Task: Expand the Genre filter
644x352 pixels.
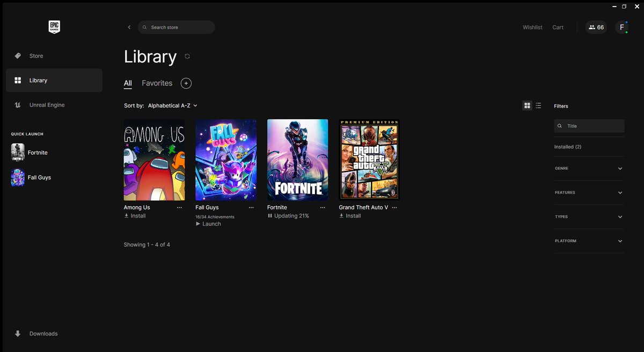Action: [x=589, y=169]
